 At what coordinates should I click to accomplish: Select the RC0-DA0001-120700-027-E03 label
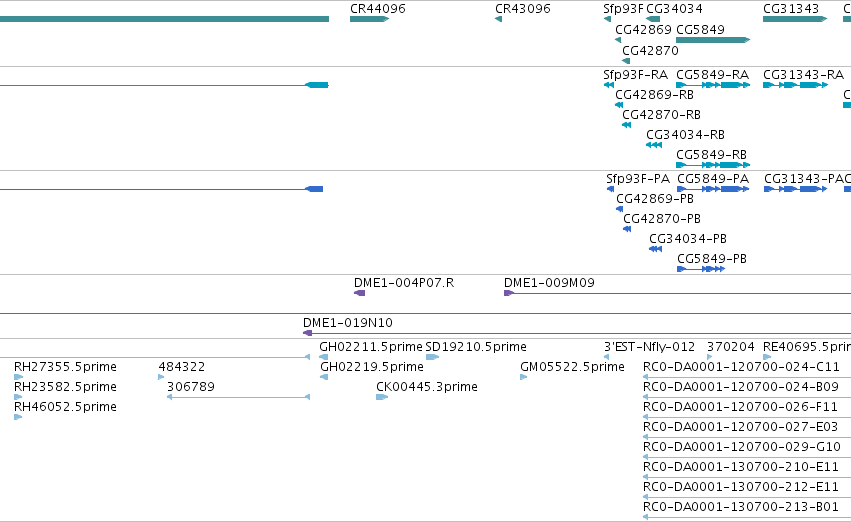coord(741,427)
